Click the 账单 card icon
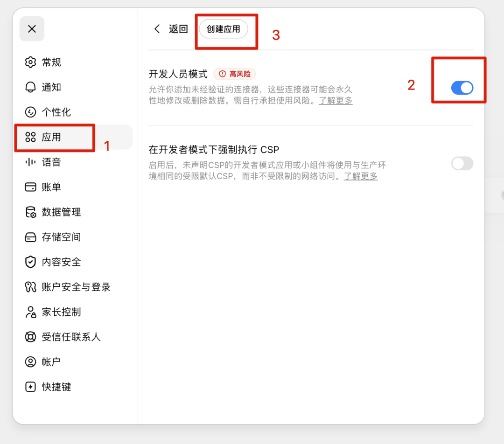The height and width of the screenshot is (444, 504). pos(30,187)
